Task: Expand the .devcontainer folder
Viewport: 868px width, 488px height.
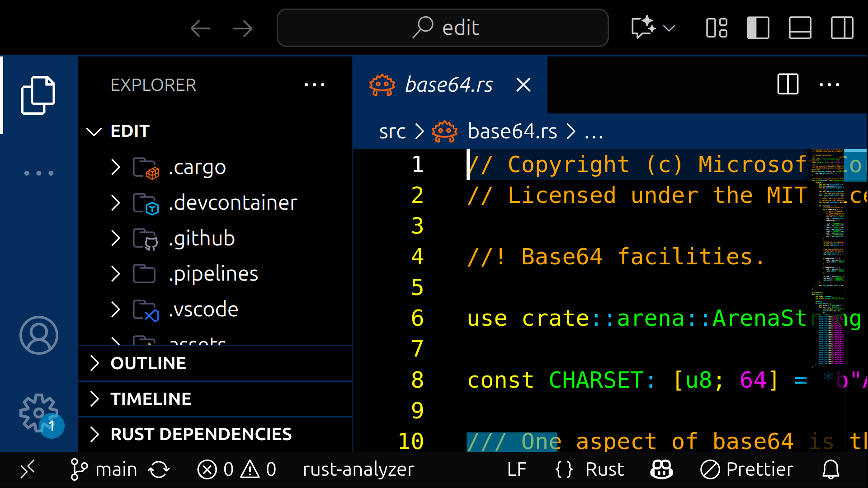Action: pos(116,203)
